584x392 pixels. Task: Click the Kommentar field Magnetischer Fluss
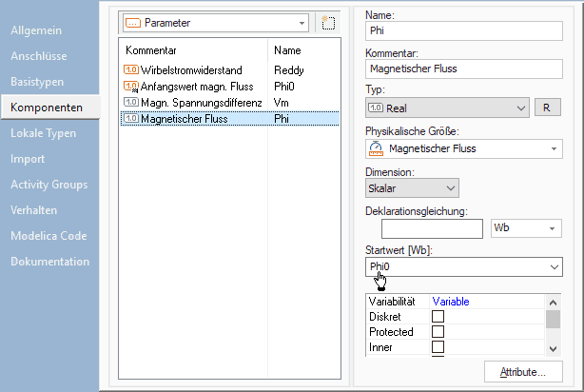coord(464,69)
